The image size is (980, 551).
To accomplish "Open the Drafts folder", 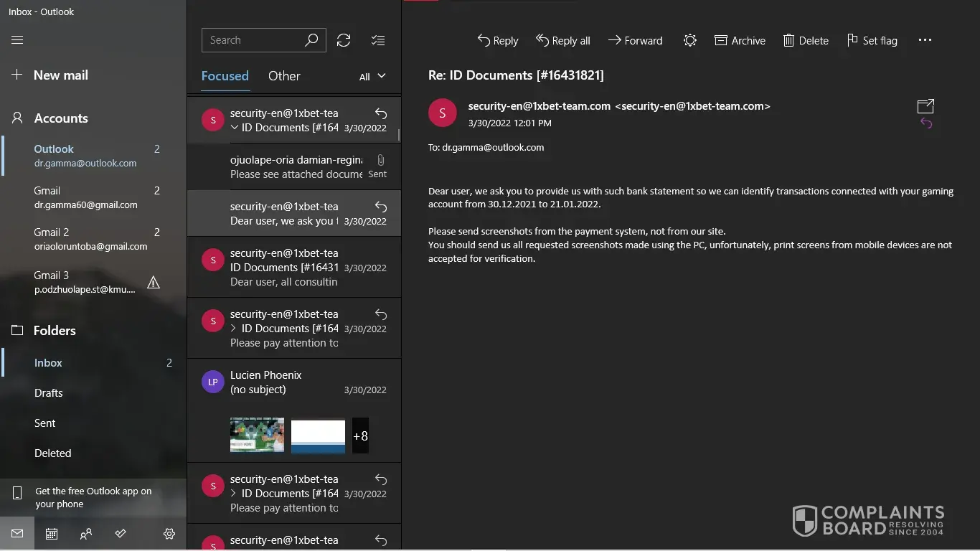I will click(49, 393).
